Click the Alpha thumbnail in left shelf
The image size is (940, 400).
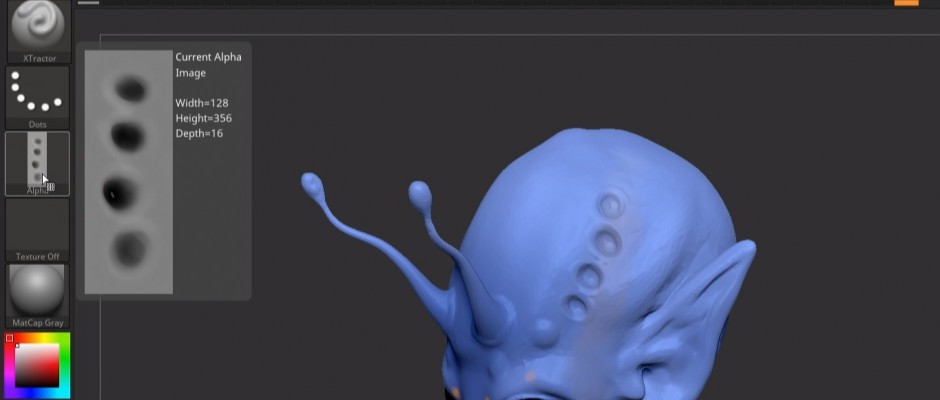37,160
